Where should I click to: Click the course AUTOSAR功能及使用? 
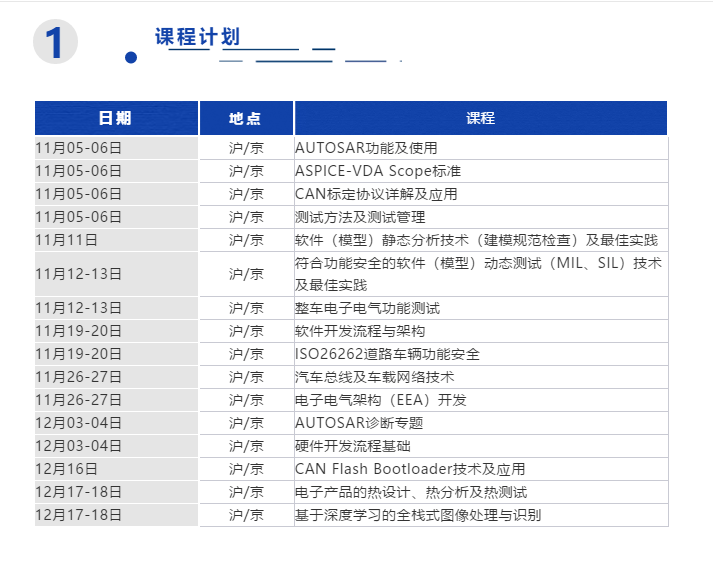366,148
